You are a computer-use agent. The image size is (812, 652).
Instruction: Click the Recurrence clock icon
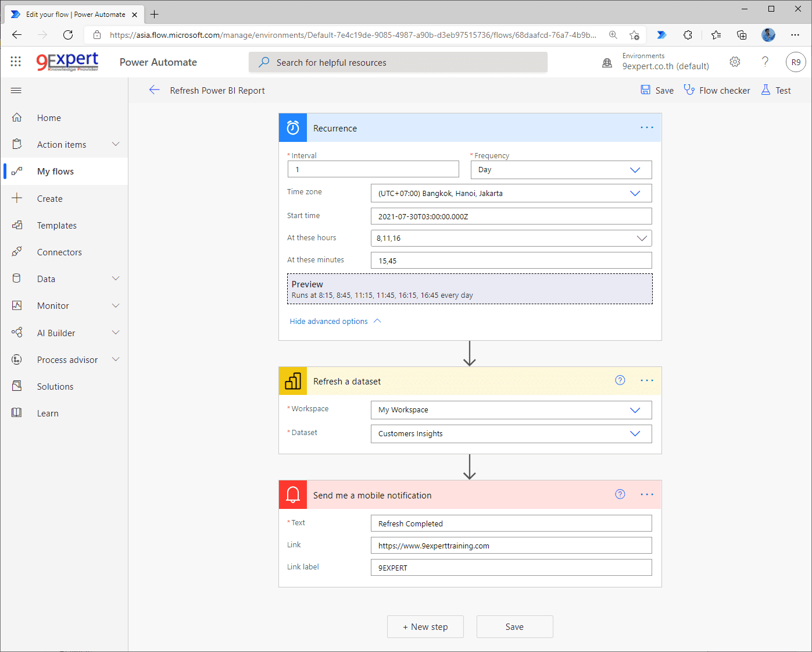click(x=292, y=127)
